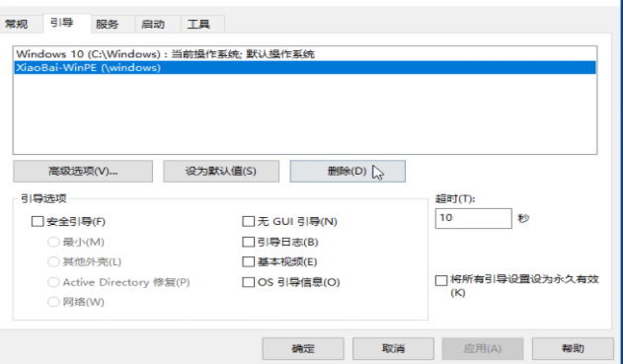Open 高级选项(V)... advanced options
The image size is (623, 364).
click(x=83, y=171)
